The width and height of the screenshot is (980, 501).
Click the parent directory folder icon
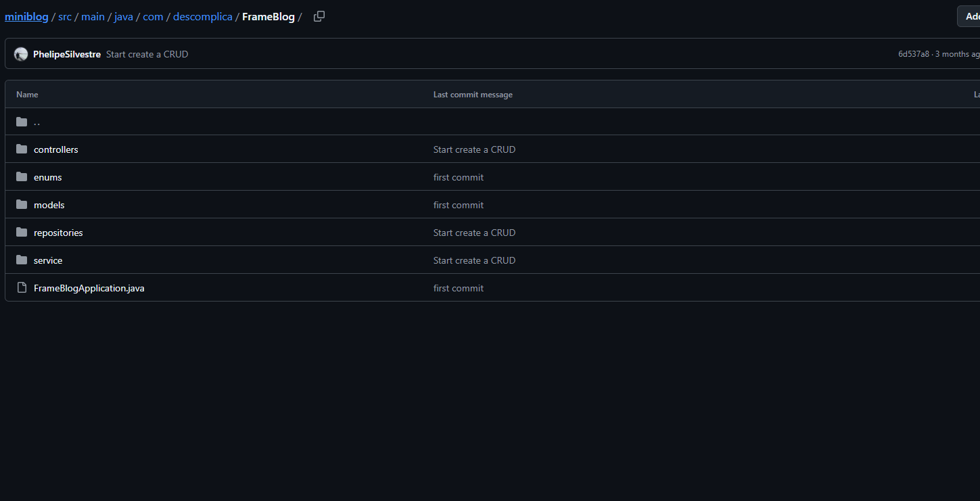[22, 122]
